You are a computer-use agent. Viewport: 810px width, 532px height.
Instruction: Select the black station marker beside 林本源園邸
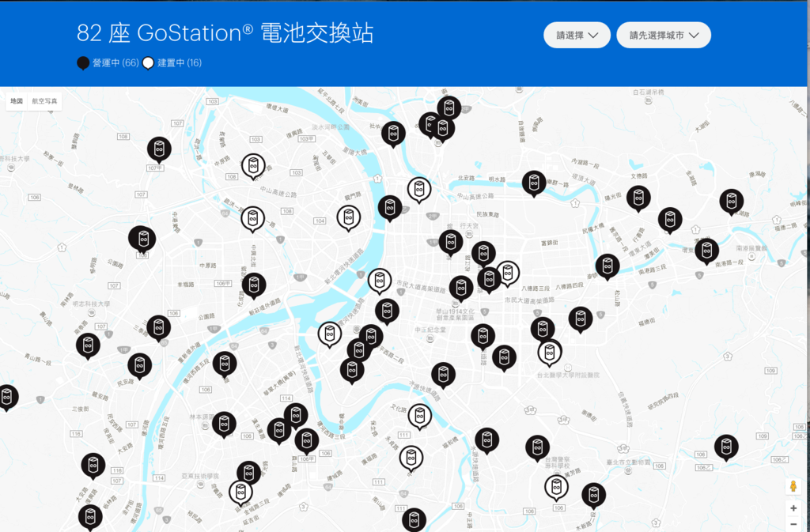click(x=224, y=424)
